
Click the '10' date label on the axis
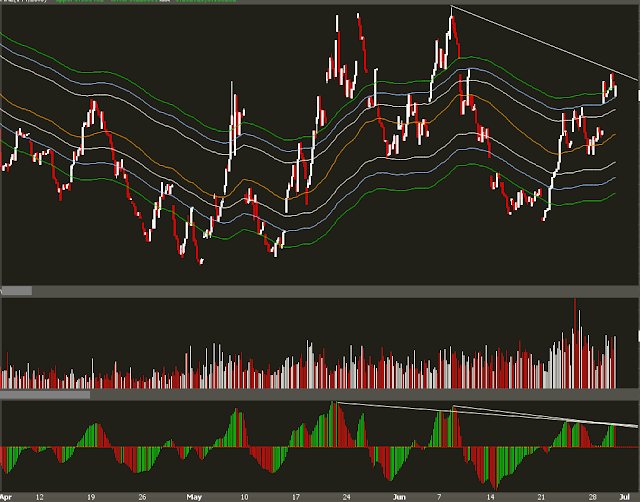pos(244,497)
